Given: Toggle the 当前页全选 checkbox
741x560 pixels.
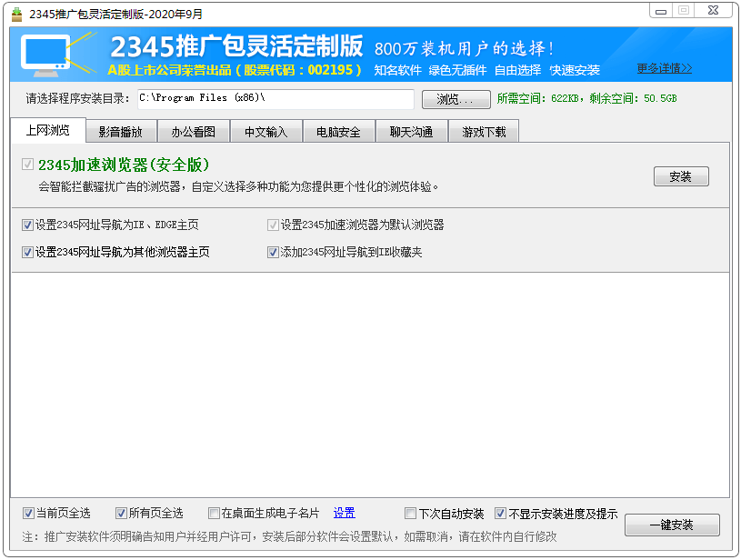Looking at the screenshot, I should 28,514.
